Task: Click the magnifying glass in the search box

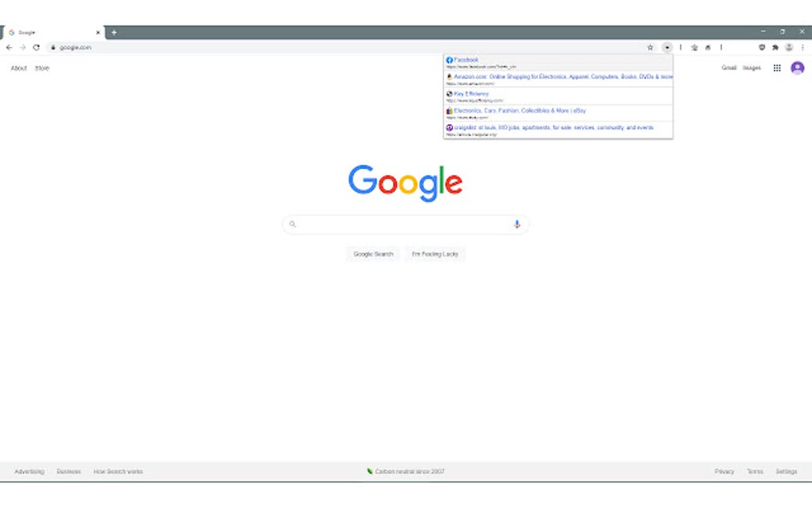Action: pos(293,224)
